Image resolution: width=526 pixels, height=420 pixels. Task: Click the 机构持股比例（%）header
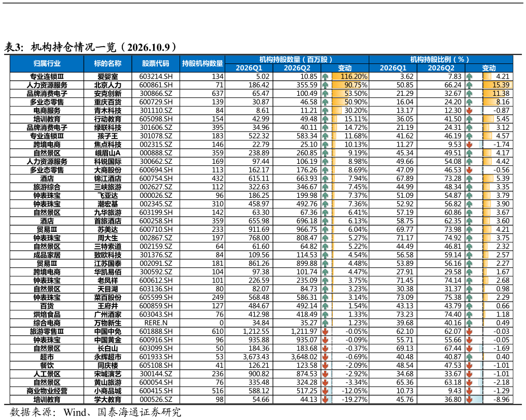click(441, 60)
